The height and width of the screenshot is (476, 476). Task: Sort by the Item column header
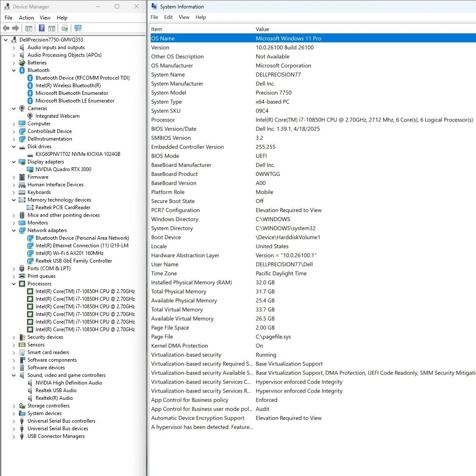tap(202, 29)
